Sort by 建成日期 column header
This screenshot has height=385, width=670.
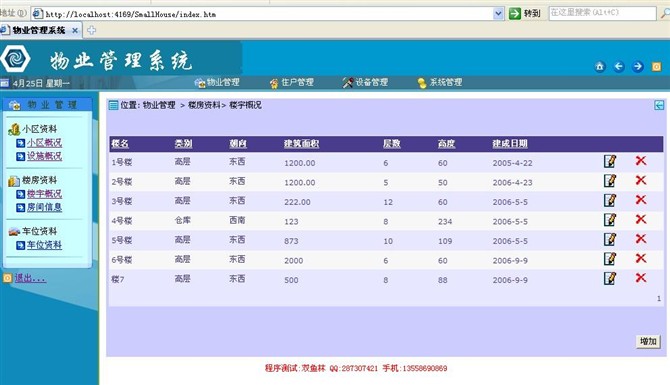(x=510, y=144)
